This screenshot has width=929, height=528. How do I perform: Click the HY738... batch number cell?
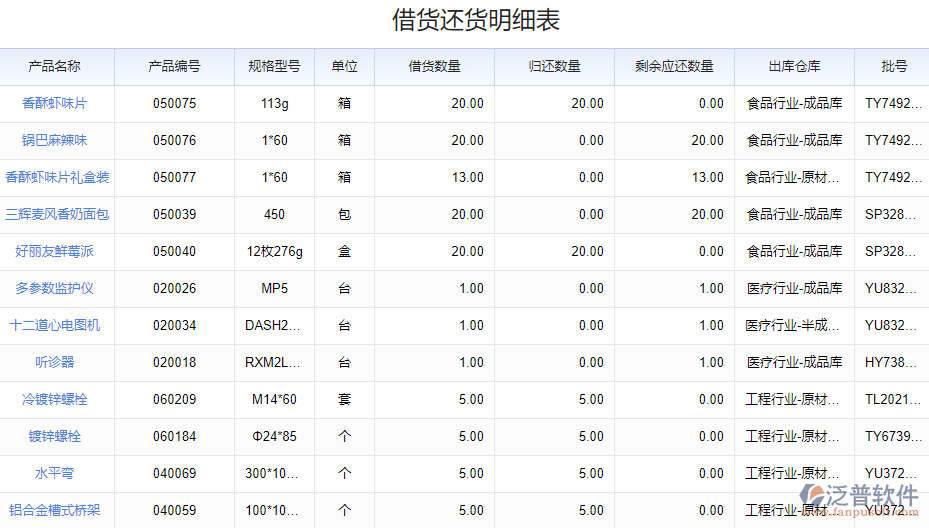890,362
